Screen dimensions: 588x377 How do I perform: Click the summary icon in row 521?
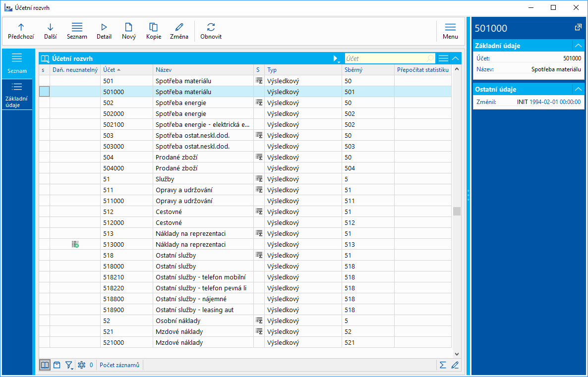click(259, 331)
